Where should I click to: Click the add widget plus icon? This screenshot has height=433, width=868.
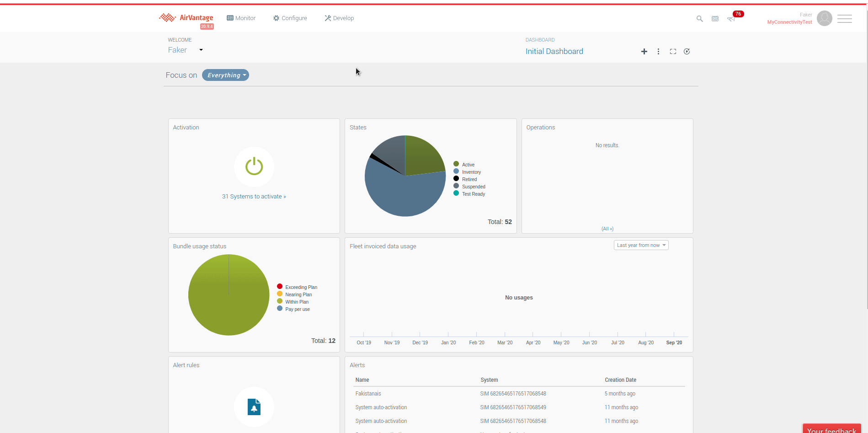pos(644,52)
